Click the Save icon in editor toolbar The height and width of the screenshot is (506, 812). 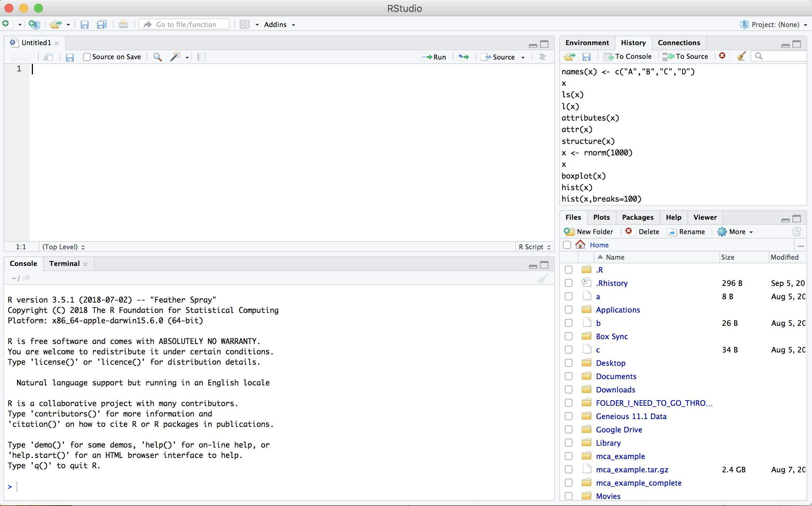pos(70,57)
